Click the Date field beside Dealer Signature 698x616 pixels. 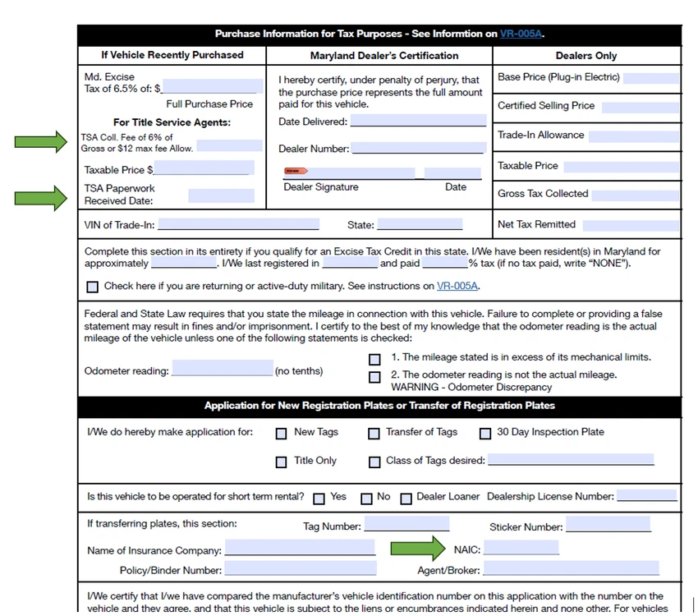(x=452, y=173)
